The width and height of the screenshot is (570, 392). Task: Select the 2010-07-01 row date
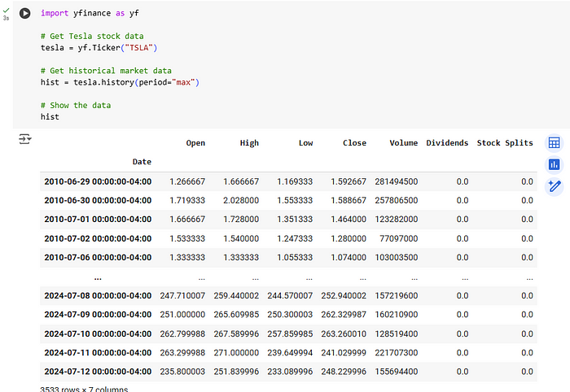98,220
